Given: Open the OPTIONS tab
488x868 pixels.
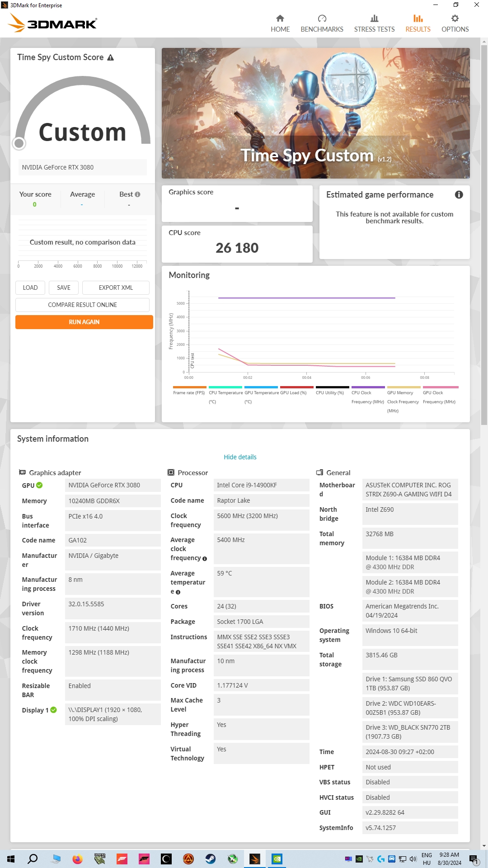Looking at the screenshot, I should click(455, 24).
